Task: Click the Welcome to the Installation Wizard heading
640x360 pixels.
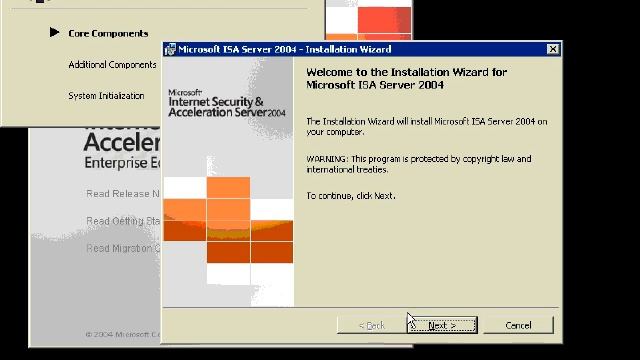Action: pos(407,78)
